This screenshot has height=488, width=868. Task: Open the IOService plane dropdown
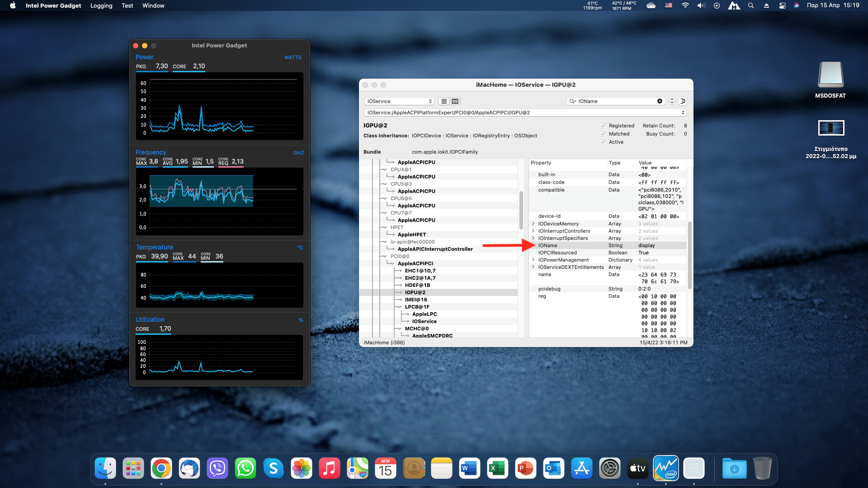point(399,101)
